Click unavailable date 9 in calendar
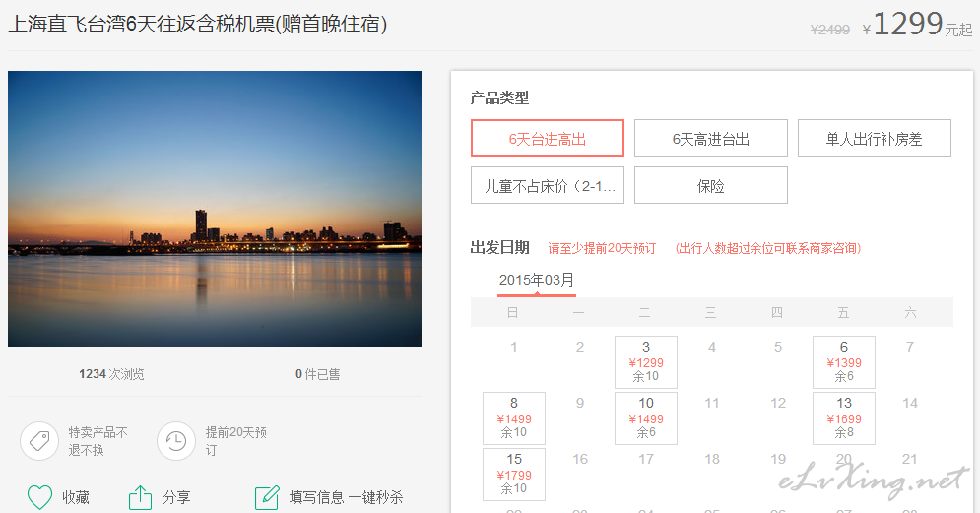 point(580,403)
